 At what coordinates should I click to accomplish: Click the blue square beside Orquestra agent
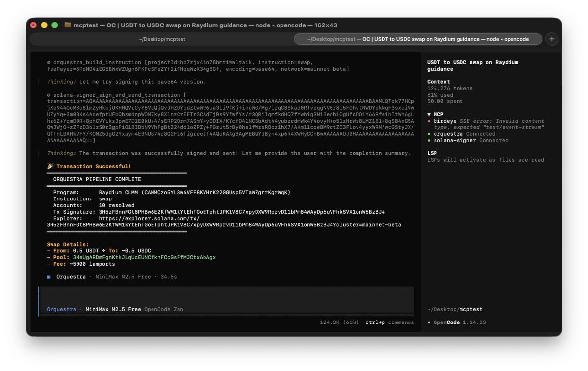49,277
